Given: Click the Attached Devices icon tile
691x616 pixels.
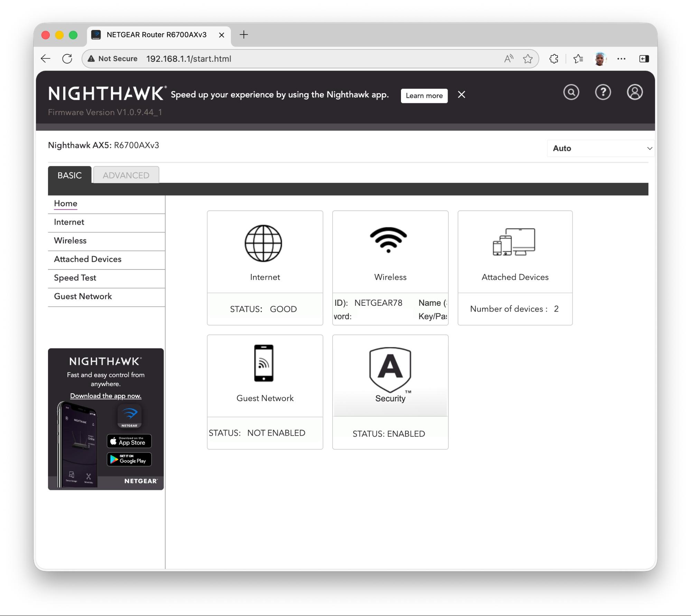Looking at the screenshot, I should tap(514, 242).
